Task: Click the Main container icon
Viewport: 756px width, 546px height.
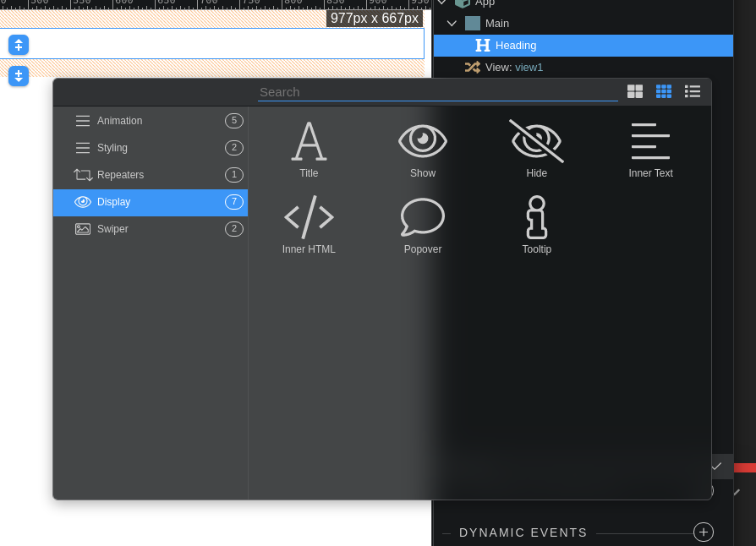Action: 473,23
